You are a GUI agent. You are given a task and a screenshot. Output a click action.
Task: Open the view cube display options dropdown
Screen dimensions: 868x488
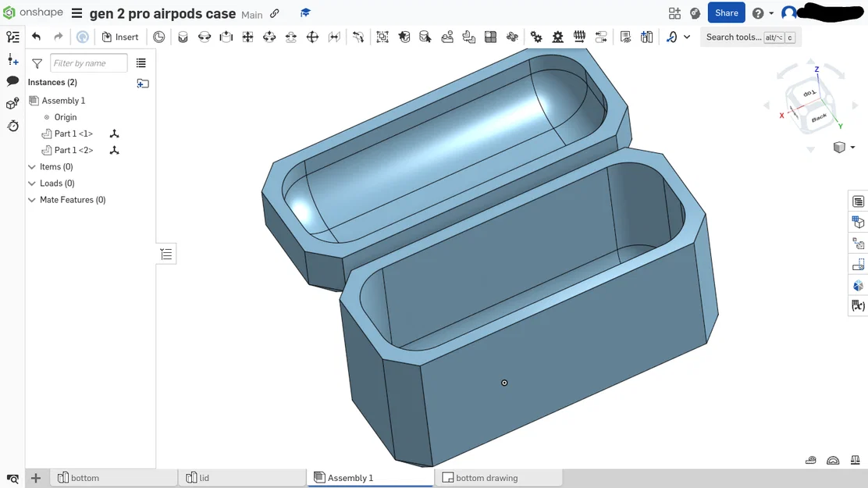(852, 148)
